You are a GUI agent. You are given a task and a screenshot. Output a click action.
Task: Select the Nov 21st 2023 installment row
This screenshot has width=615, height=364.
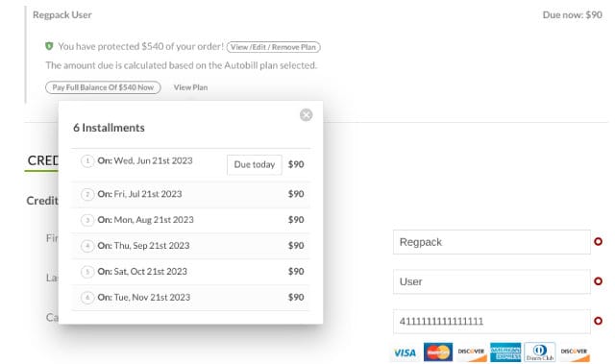point(190,298)
